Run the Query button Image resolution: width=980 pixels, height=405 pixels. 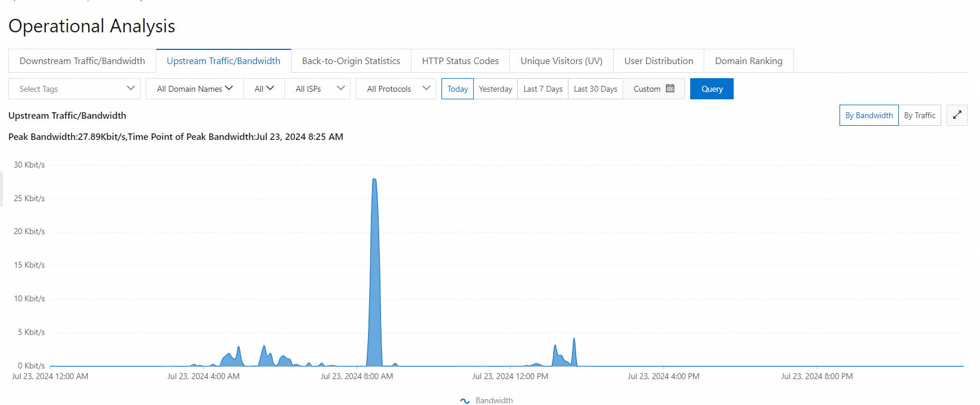coord(711,89)
